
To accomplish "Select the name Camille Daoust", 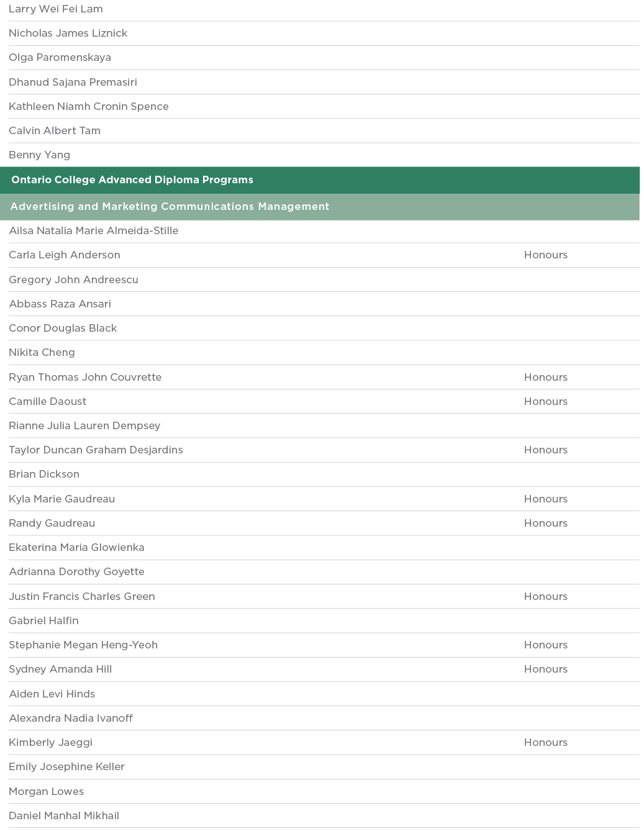I will [48, 402].
